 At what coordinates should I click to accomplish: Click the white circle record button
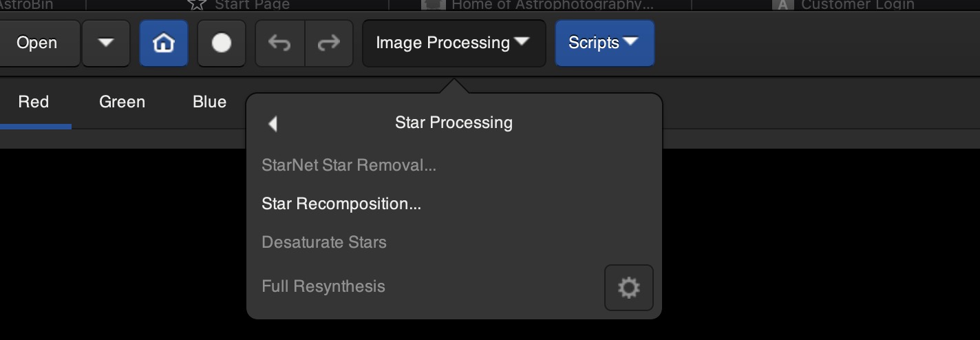coord(222,43)
